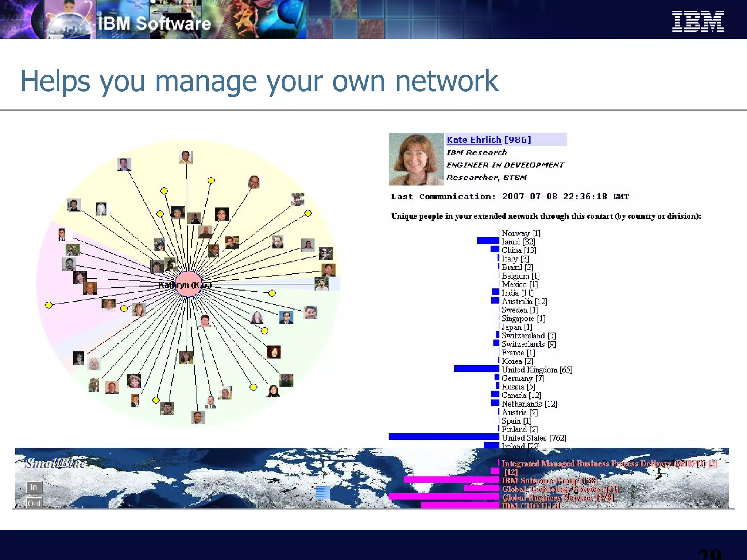Select the Finland [2] entry

[x=519, y=429]
